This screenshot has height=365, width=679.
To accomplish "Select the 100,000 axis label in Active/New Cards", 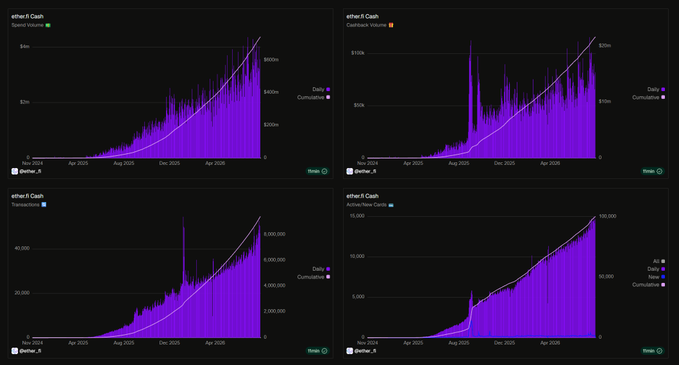I will (x=608, y=216).
